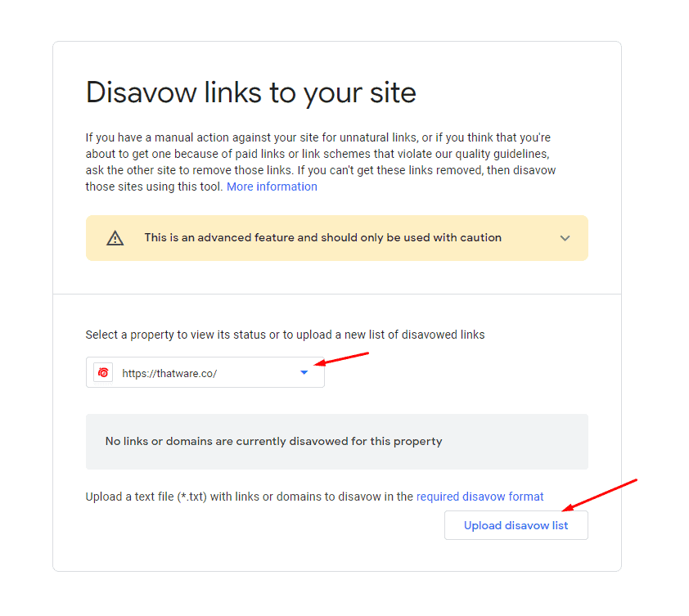Click the red arrow pointing at upload button

[x=600, y=495]
